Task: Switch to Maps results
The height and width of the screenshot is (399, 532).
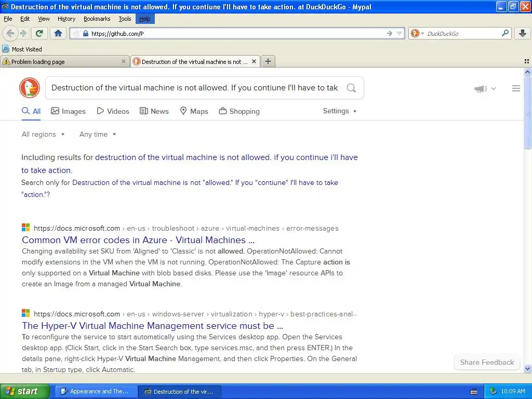Action: pos(194,111)
